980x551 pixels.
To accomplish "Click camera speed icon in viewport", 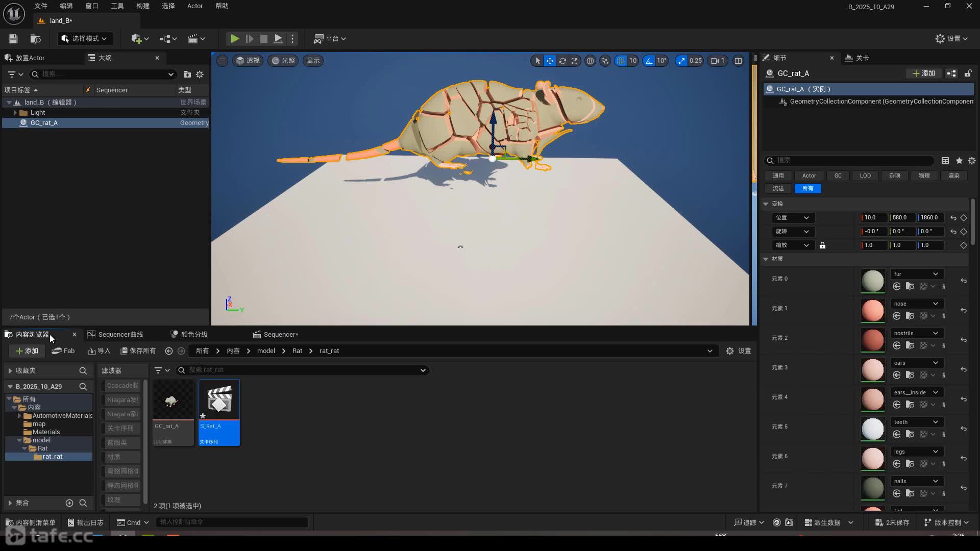I will (x=715, y=61).
